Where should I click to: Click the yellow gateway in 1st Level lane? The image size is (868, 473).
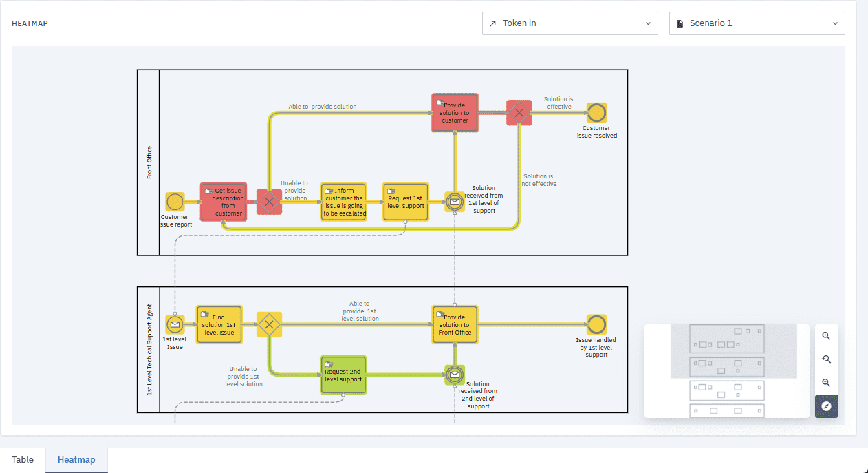coord(269,324)
